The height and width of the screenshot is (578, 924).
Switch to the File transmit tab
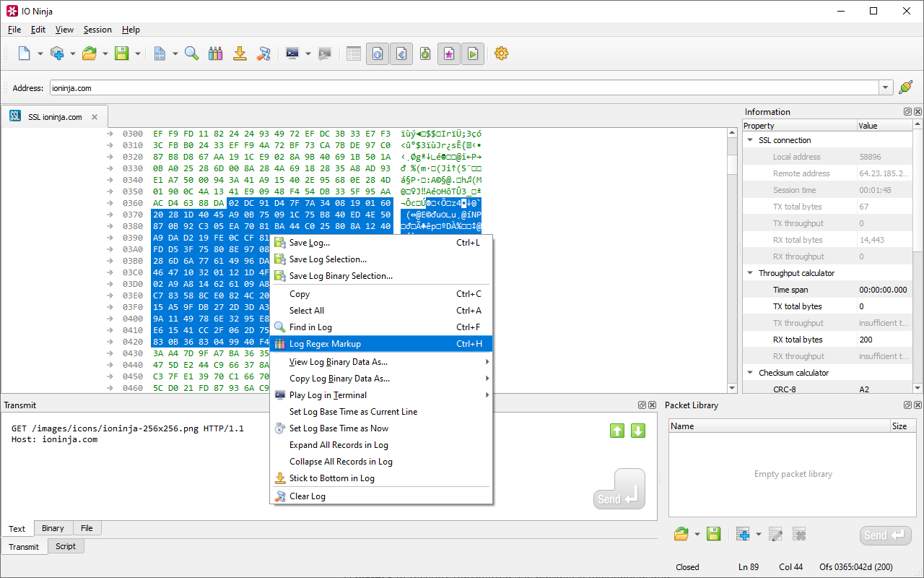(87, 528)
